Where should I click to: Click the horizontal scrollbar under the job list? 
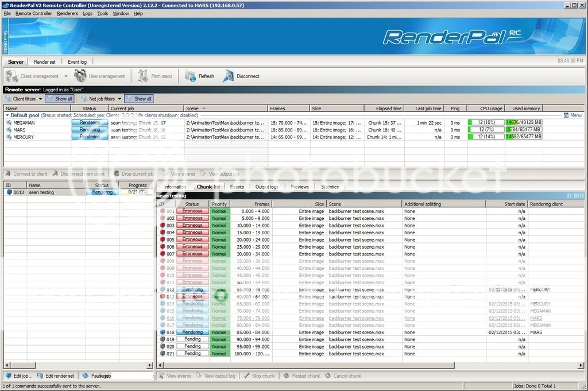tap(22, 365)
